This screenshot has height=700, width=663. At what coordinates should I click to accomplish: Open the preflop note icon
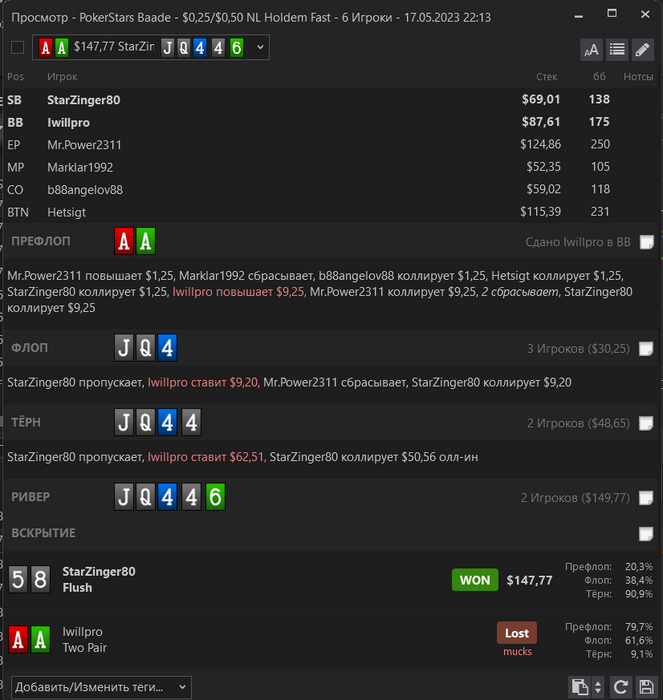[646, 242]
